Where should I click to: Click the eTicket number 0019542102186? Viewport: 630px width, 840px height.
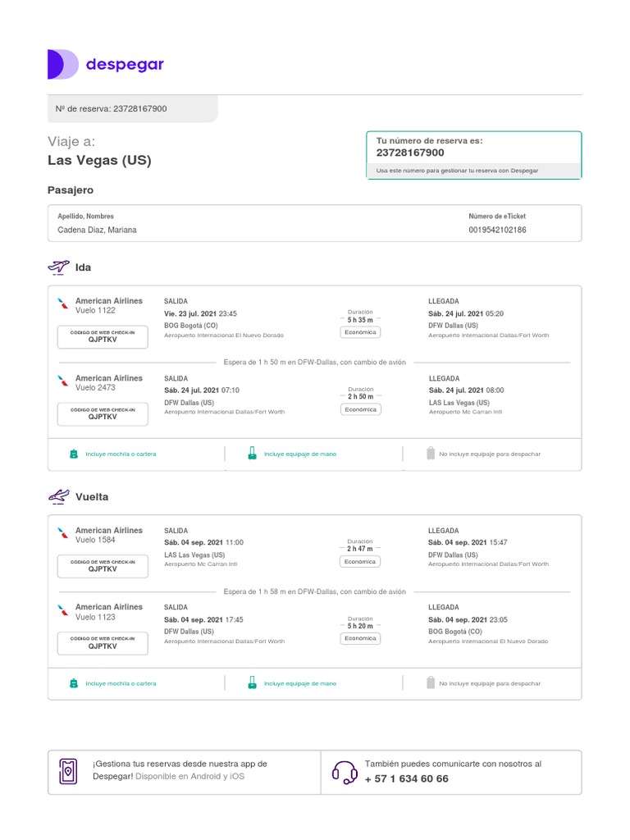[x=497, y=231]
